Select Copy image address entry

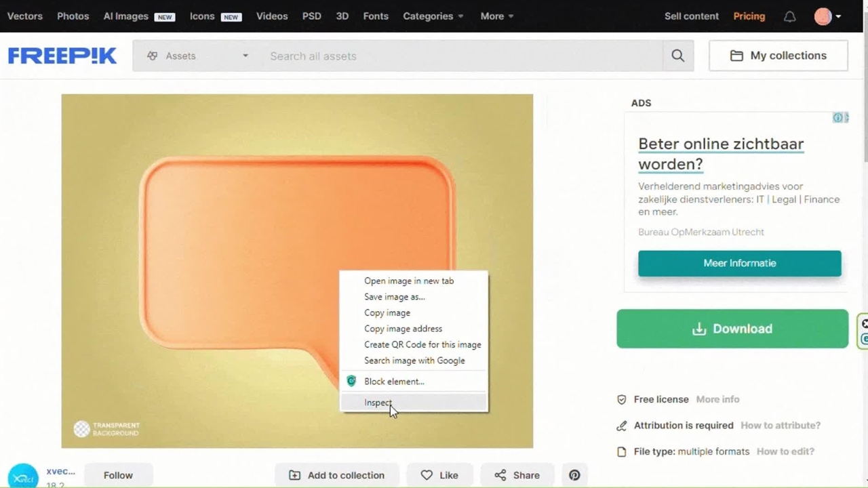(x=403, y=329)
